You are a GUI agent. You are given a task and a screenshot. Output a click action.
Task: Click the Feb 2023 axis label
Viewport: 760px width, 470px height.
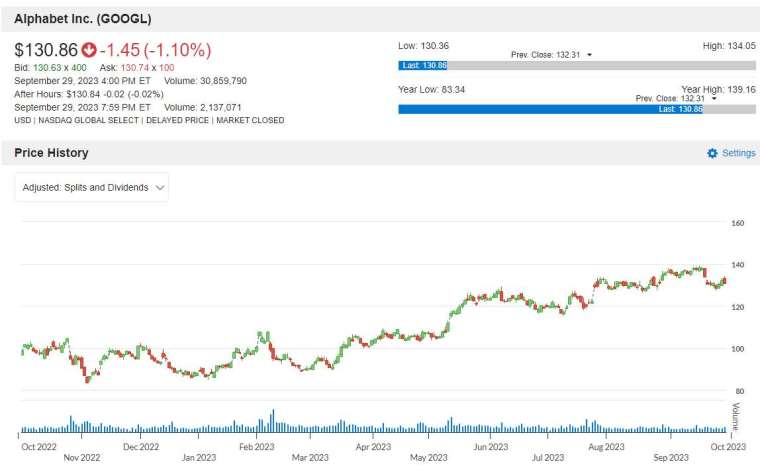pos(257,447)
